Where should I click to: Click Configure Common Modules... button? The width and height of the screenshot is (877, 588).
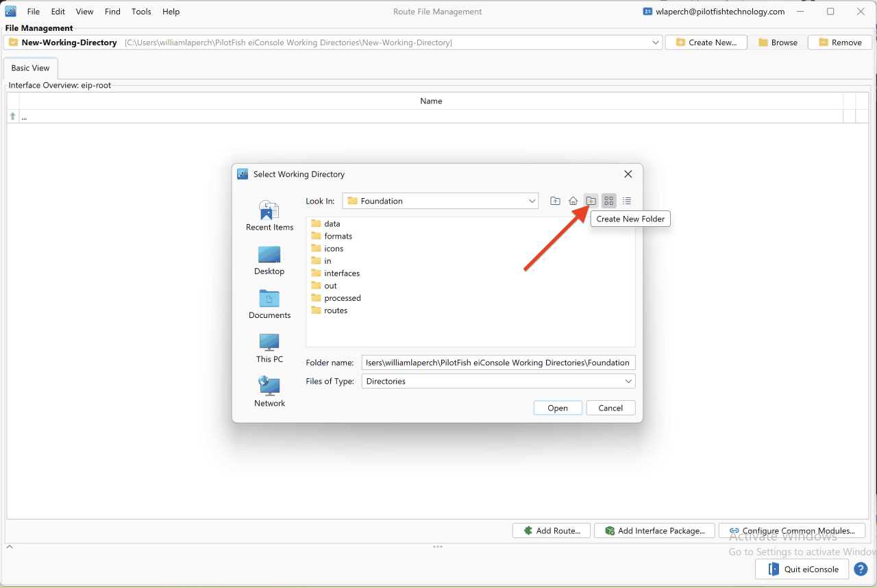tap(792, 530)
